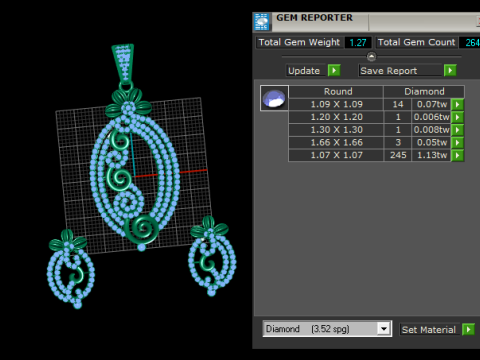Click the Save Report button
The width and height of the screenshot is (480, 360).
coord(400,71)
